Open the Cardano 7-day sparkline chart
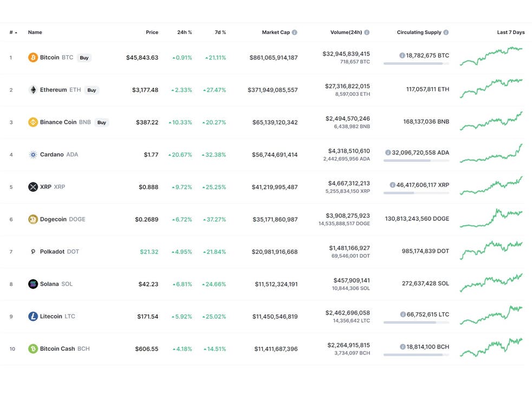Viewport: 532px width, 393px height. 491,153
